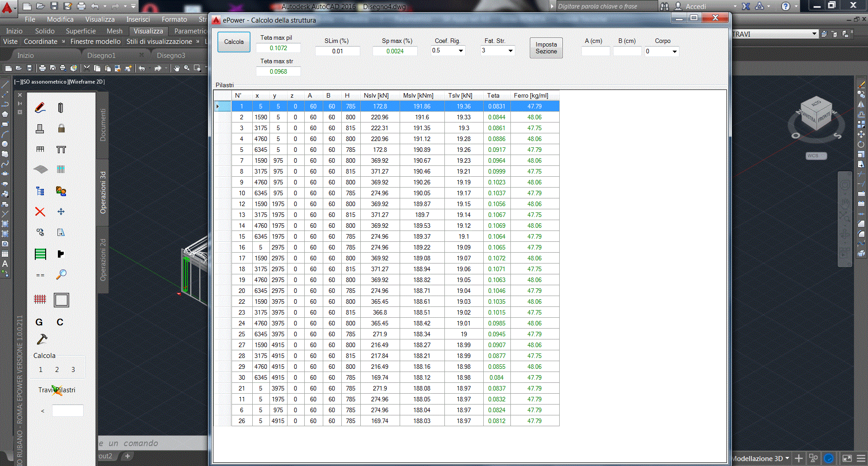Open the Documenti side tab

point(103,125)
